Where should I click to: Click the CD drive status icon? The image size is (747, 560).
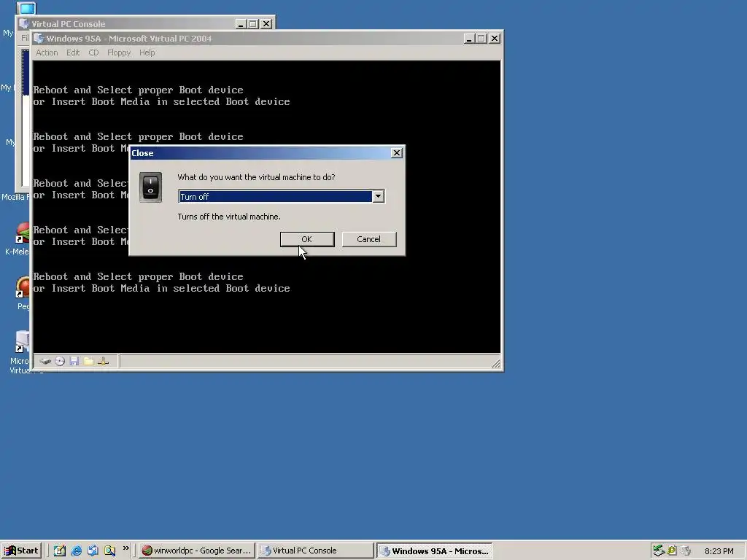[60, 362]
